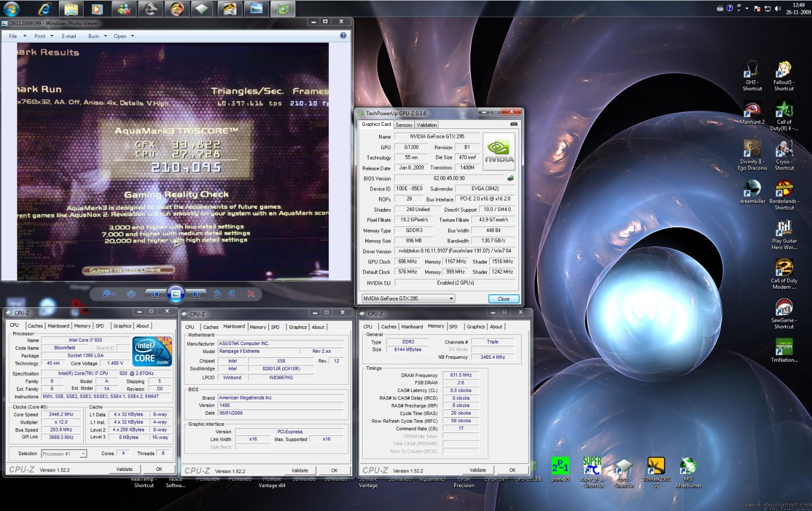812x511 pixels.
Task: Show hidden tray icons arrow
Action: pyautogui.click(x=747, y=8)
